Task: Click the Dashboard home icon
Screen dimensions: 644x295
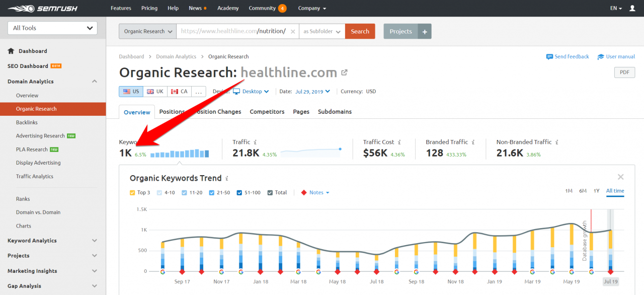Action: point(11,51)
